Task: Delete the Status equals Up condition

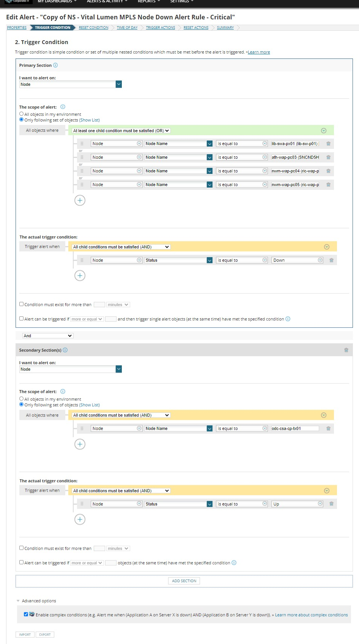Action: (x=331, y=504)
